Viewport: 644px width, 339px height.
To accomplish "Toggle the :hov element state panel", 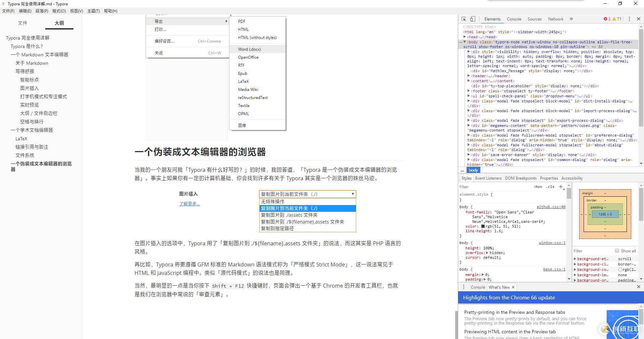I will tap(538, 187).
